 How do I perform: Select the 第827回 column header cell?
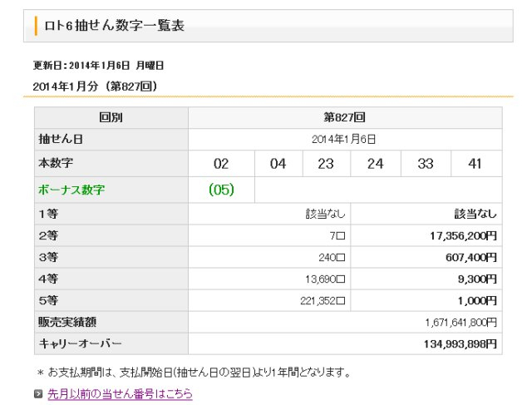click(x=345, y=117)
